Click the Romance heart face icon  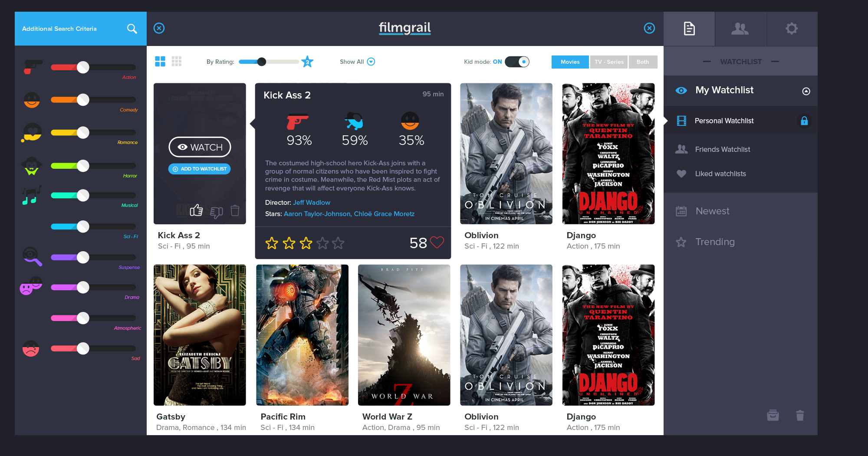32,132
